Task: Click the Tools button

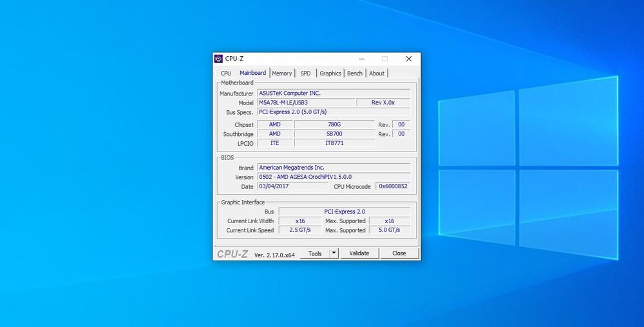Action: pyautogui.click(x=315, y=253)
